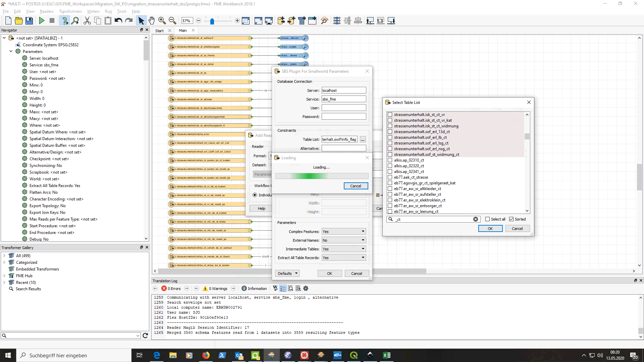Open the Transformers menu
Screen dimensions: 644x362
(x=70, y=11)
